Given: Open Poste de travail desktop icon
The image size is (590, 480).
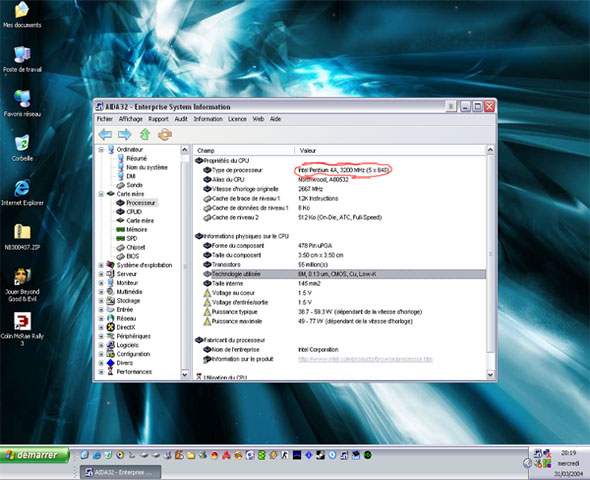Looking at the screenshot, I should 22,59.
